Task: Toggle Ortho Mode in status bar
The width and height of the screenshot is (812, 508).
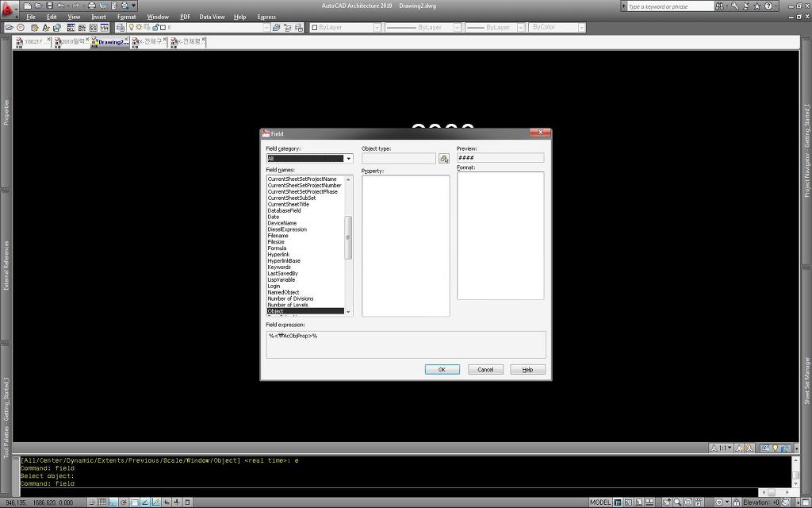Action: click(x=113, y=502)
